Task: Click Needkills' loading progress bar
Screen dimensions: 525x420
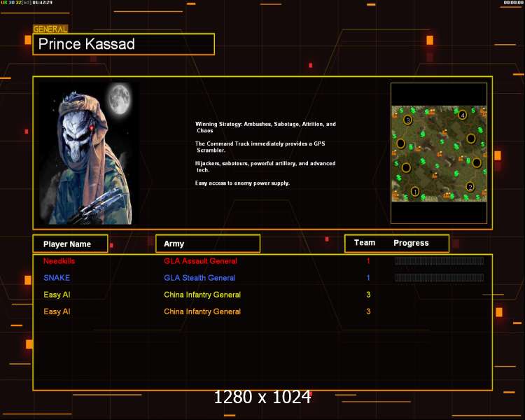Action: (x=439, y=261)
